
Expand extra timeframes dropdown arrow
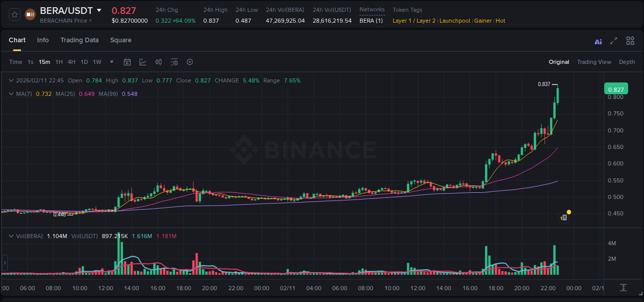point(111,62)
